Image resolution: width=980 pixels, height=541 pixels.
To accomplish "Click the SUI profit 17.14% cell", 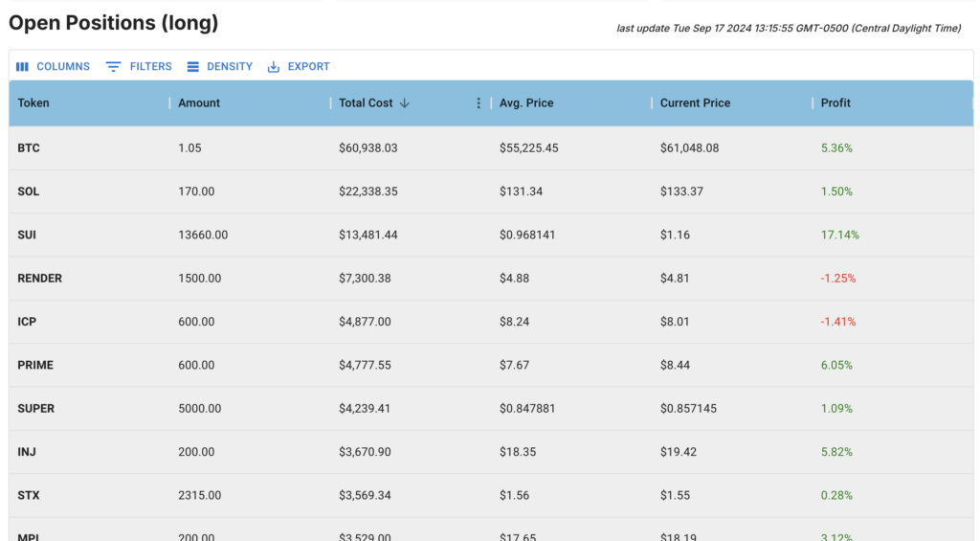I will [893, 235].
